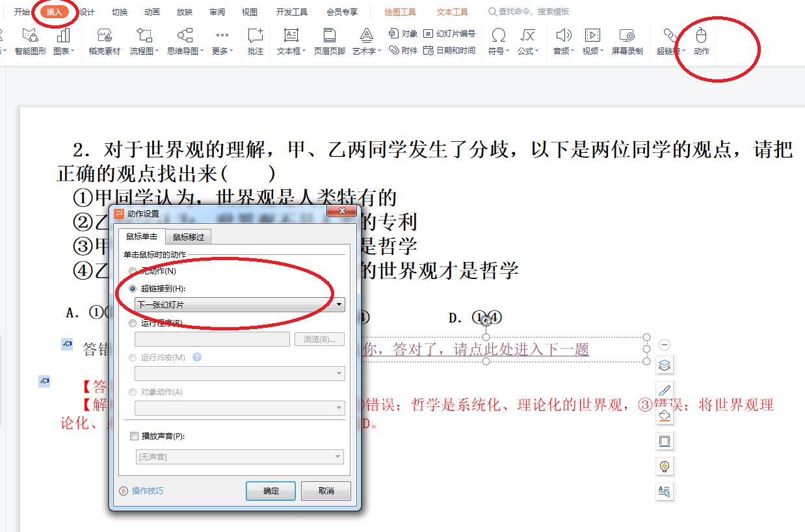The height and width of the screenshot is (532, 805).
Task: Expand the 文本框 text box dropdown
Action: point(303,51)
